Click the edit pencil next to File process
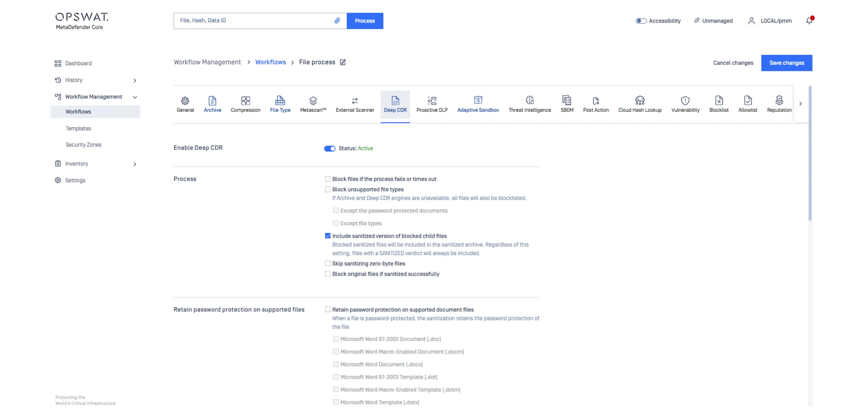Image resolution: width=868 pixels, height=413 pixels. (x=343, y=62)
